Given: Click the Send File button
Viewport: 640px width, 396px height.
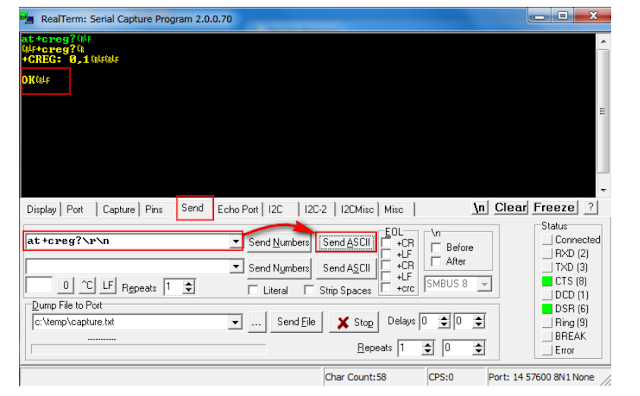Looking at the screenshot, I should (x=296, y=322).
